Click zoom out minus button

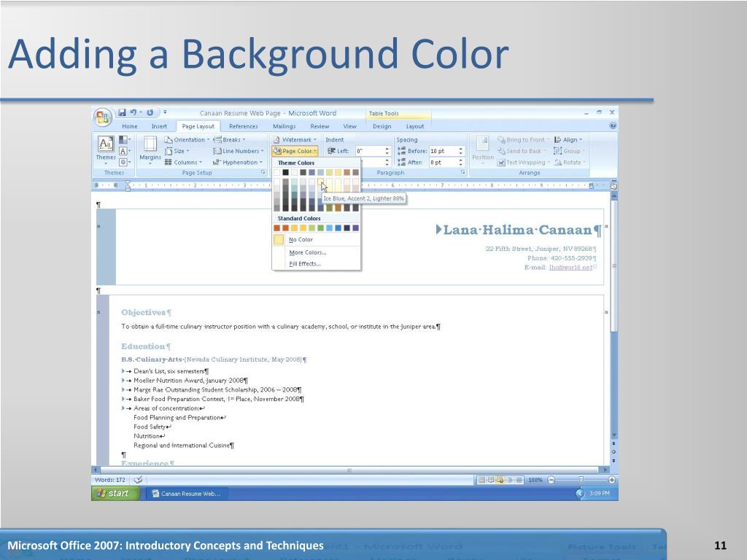[x=551, y=480]
